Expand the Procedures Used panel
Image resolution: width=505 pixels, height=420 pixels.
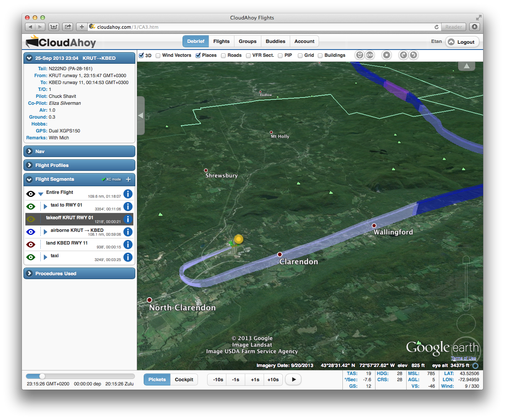pyautogui.click(x=79, y=273)
